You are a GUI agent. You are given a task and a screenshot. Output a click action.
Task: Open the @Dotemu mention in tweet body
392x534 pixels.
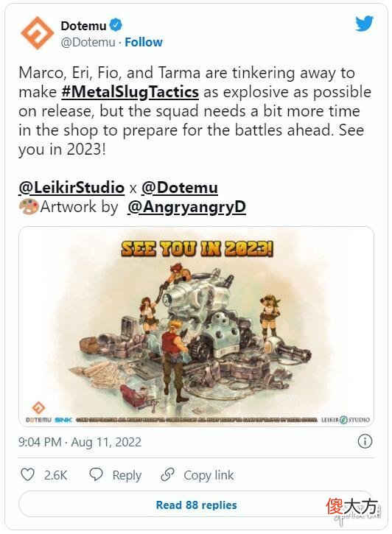point(180,188)
